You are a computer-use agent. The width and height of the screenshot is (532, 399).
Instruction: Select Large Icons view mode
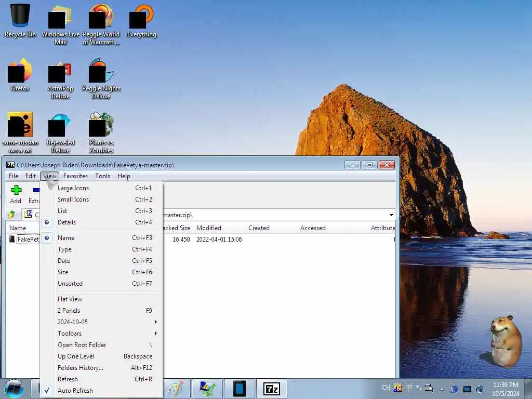102,188
